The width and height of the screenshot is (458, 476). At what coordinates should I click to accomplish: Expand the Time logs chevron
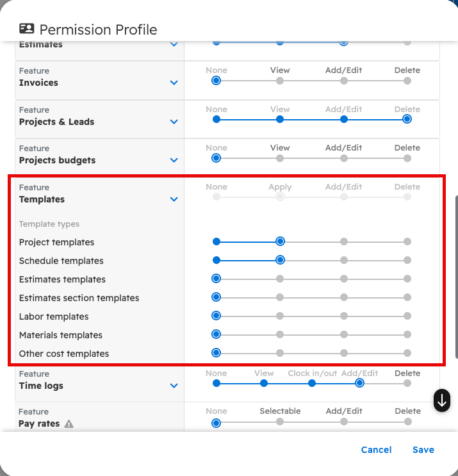point(174,386)
